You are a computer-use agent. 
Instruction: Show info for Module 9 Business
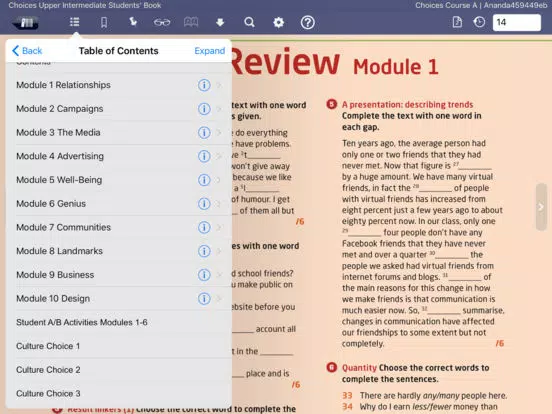(204, 275)
